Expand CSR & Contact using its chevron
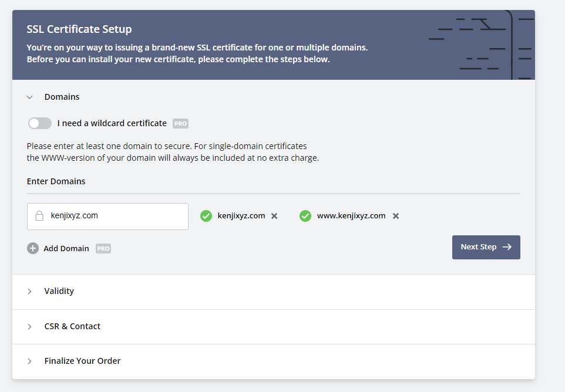 coord(30,327)
